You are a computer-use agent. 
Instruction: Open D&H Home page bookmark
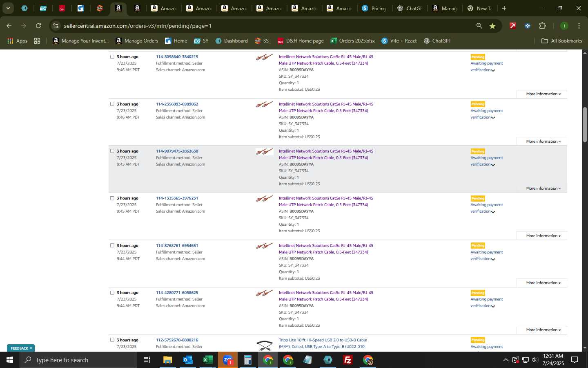point(301,41)
